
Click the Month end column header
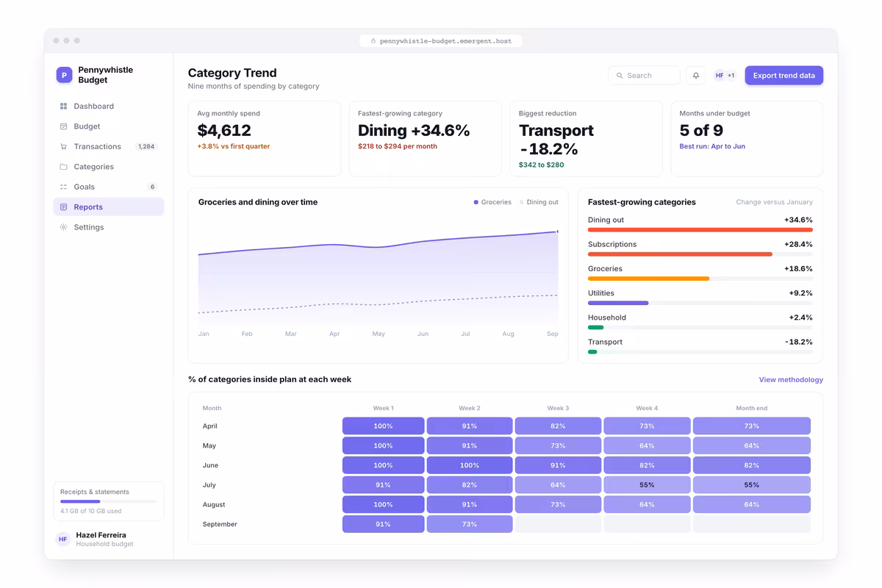point(752,408)
